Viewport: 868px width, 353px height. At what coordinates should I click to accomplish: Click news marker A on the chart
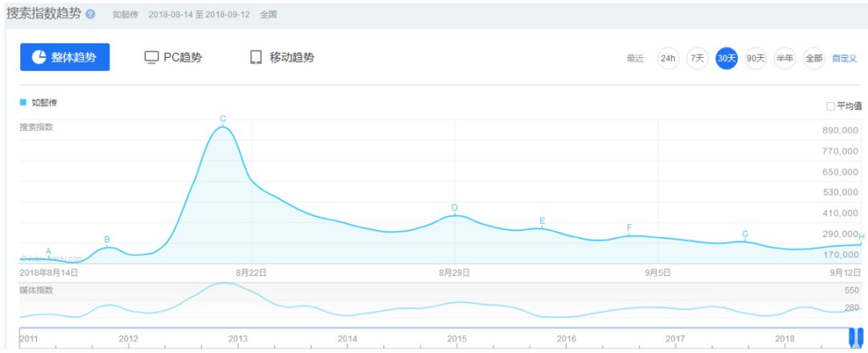pos(48,252)
